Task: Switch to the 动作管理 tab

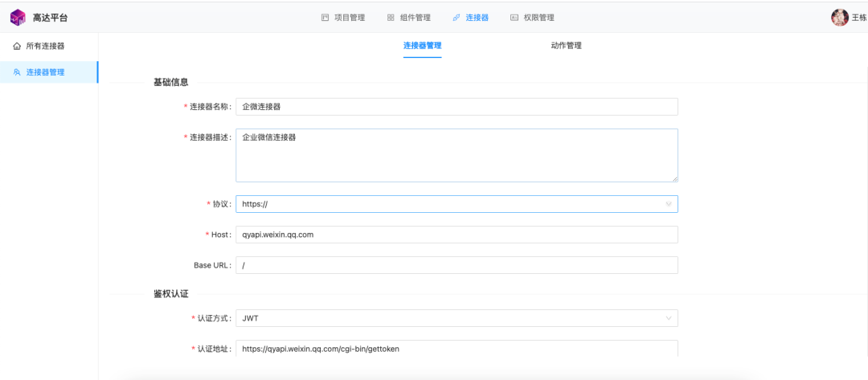Action: pyautogui.click(x=567, y=46)
